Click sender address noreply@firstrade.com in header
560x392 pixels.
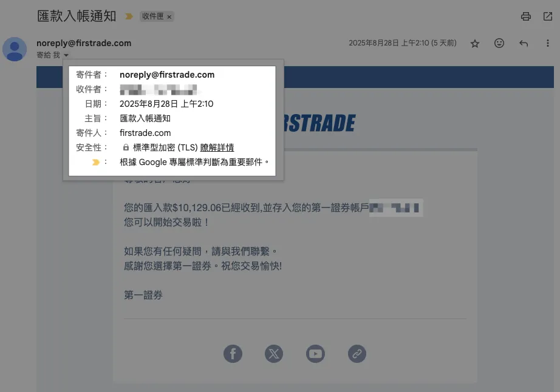[x=84, y=43]
